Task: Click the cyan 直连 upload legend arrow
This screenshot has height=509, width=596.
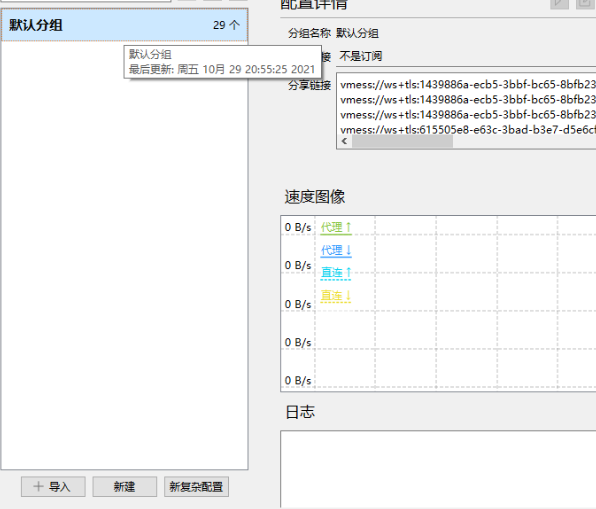Action: click(348, 273)
